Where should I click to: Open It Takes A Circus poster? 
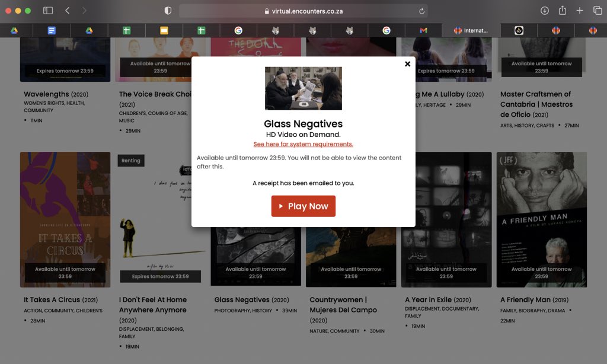[x=65, y=219]
